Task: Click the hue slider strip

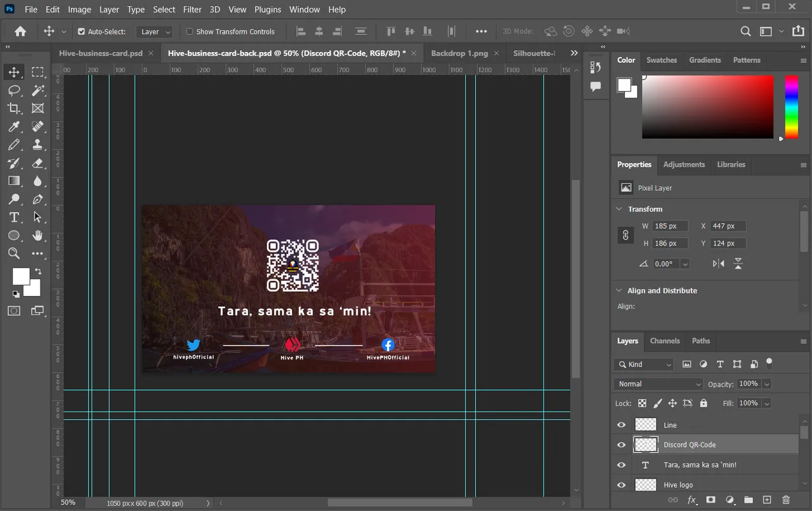Action: (791, 107)
